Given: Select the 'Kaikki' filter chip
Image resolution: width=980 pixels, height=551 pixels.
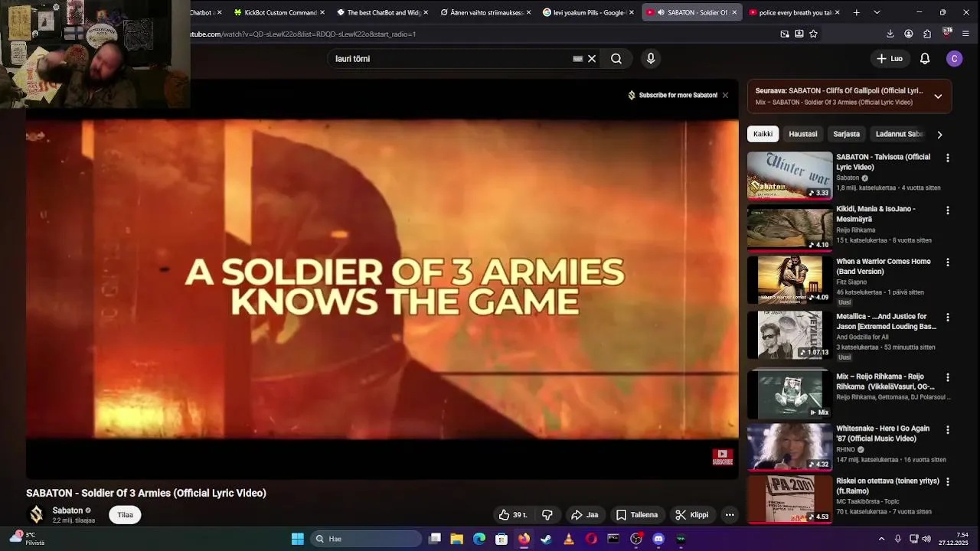Looking at the screenshot, I should tap(763, 134).
